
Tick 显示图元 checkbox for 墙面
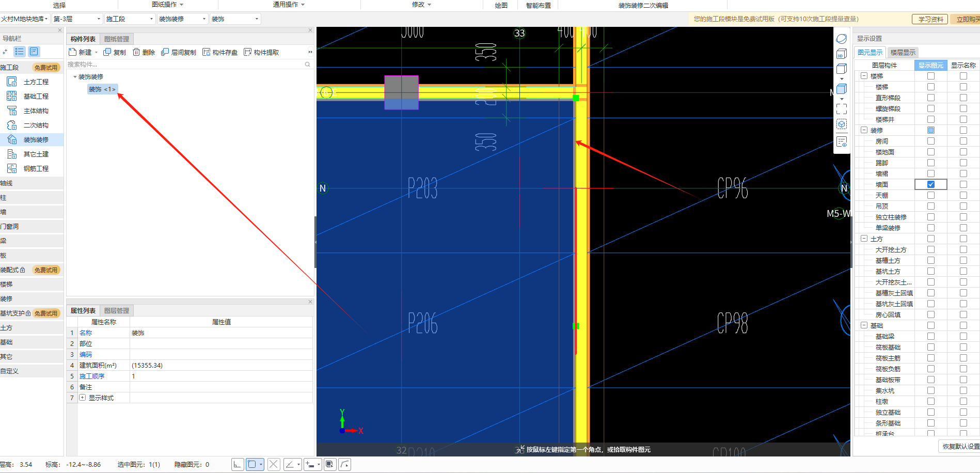931,184
